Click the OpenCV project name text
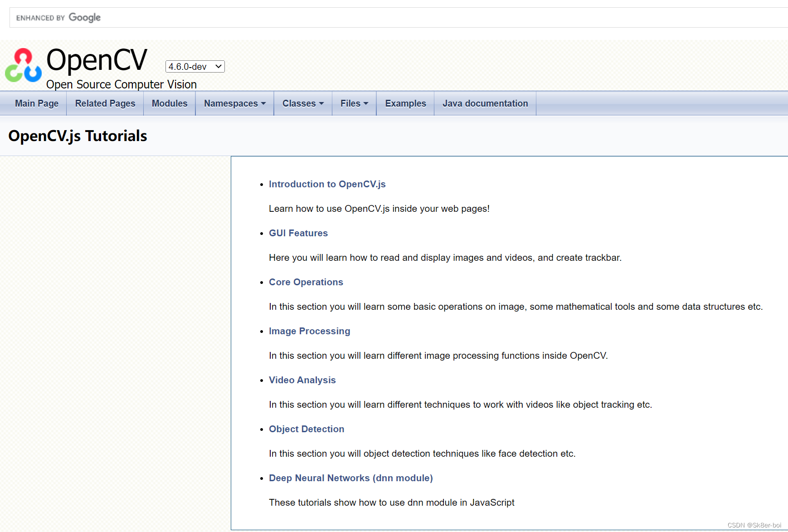 (97, 60)
